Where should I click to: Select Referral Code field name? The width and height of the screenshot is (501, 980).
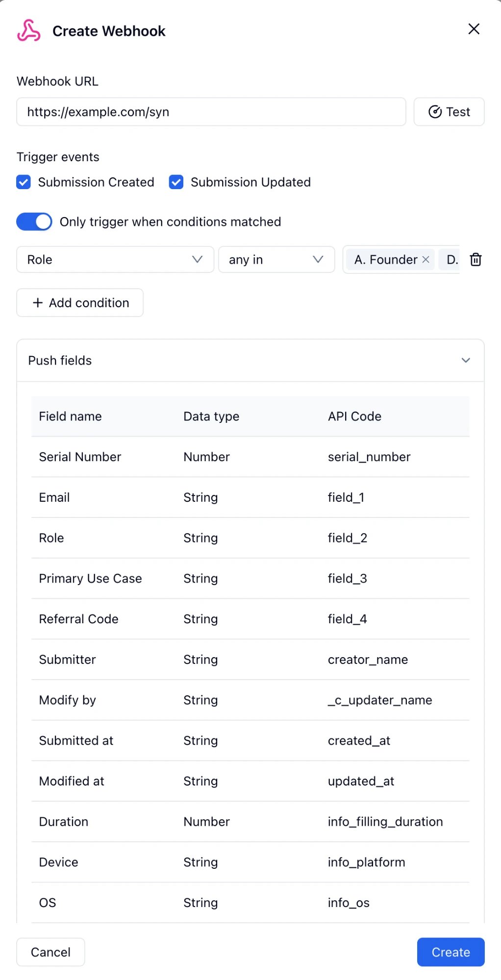[79, 619]
